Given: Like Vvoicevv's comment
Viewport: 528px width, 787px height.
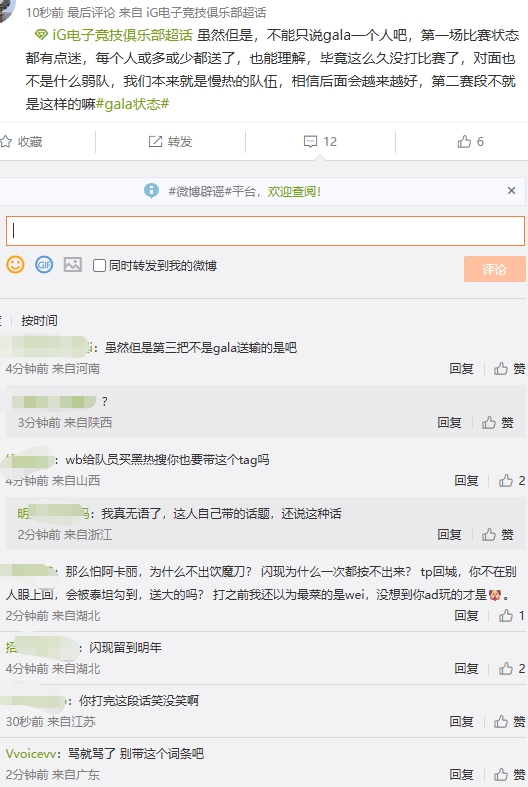Looking at the screenshot, I should coord(501,774).
